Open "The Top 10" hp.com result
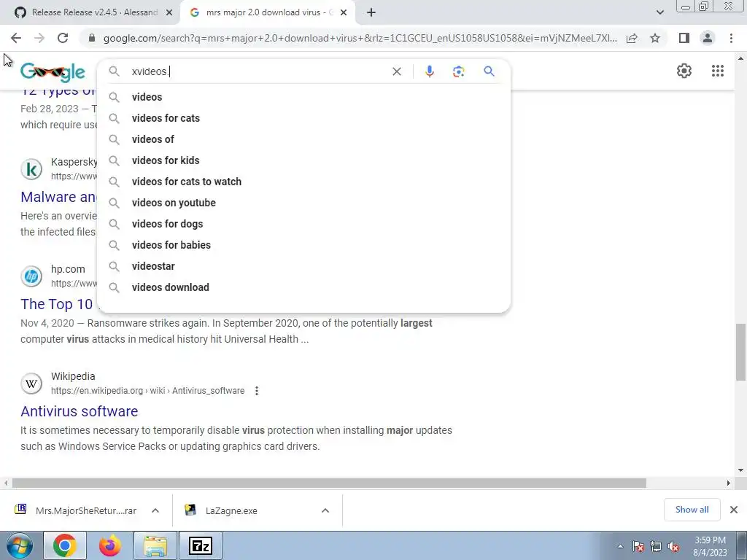Screen dimensions: 747x560 click(57, 304)
